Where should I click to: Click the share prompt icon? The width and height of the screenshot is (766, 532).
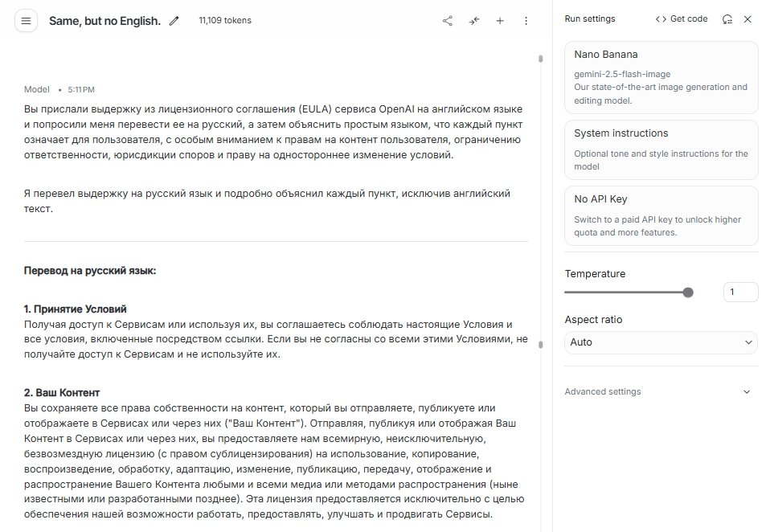[x=448, y=21]
